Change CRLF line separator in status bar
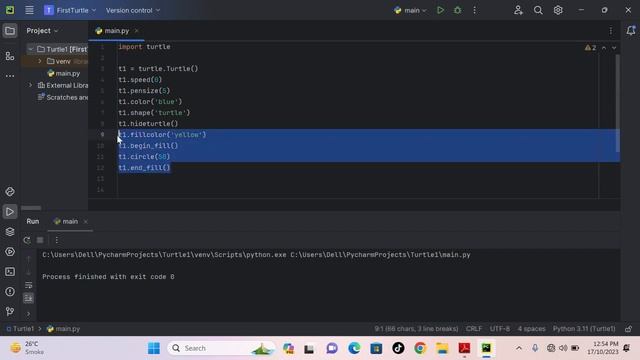 click(x=473, y=329)
